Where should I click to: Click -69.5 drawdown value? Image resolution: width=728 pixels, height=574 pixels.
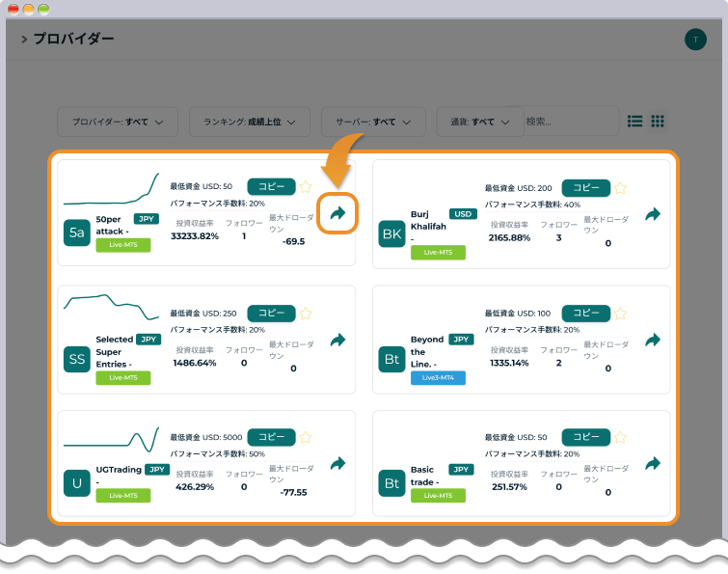[x=293, y=241]
